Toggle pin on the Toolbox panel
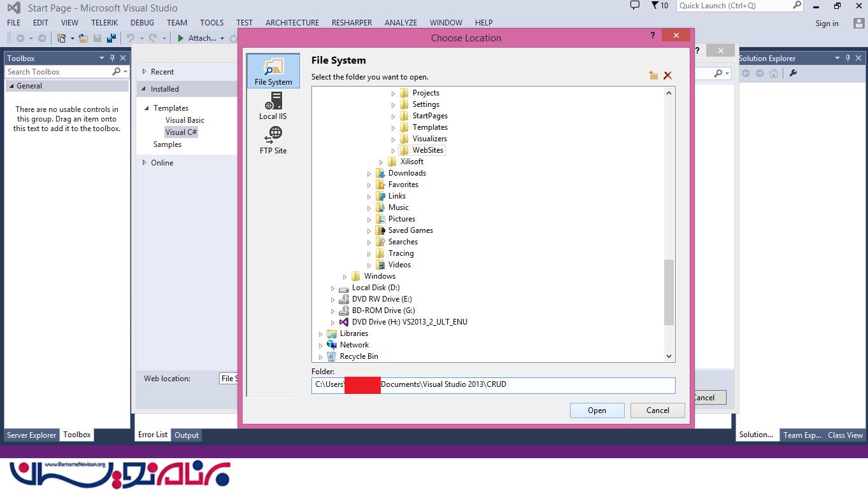The width and height of the screenshot is (868, 490). point(113,58)
